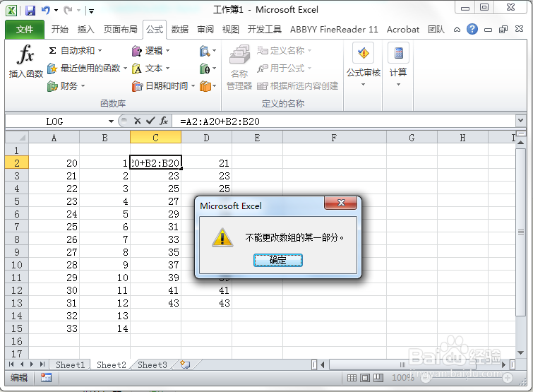Click the Save icon in quick access toolbar

point(30,10)
